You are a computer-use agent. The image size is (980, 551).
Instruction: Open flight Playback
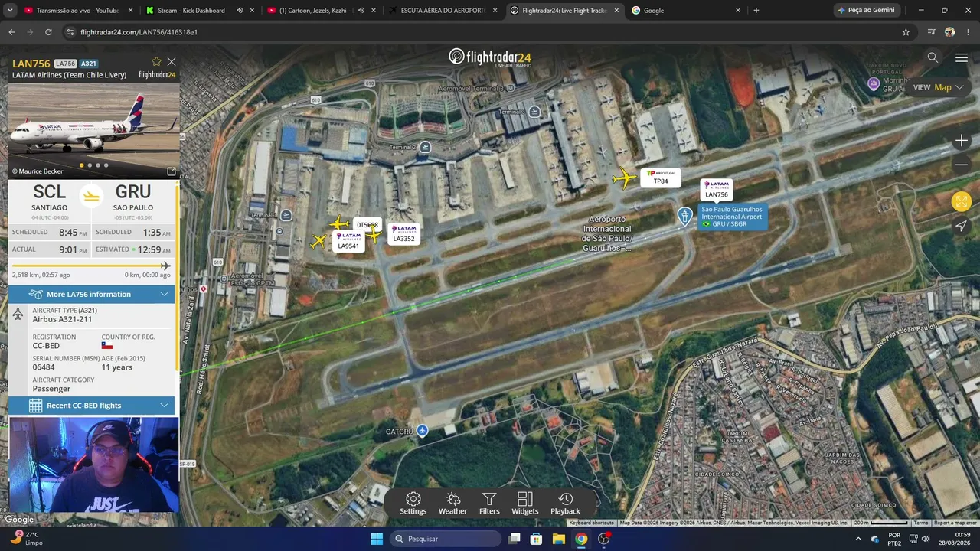565,504
